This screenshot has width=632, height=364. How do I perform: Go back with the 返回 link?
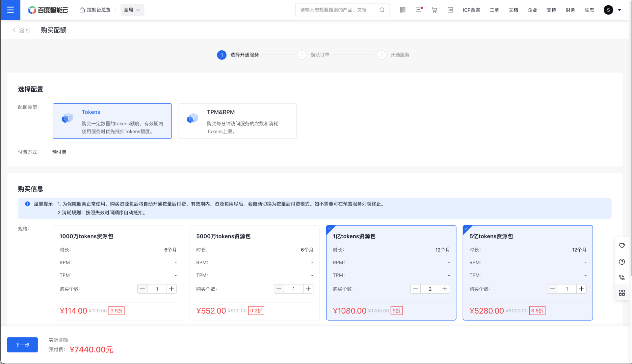point(21,30)
